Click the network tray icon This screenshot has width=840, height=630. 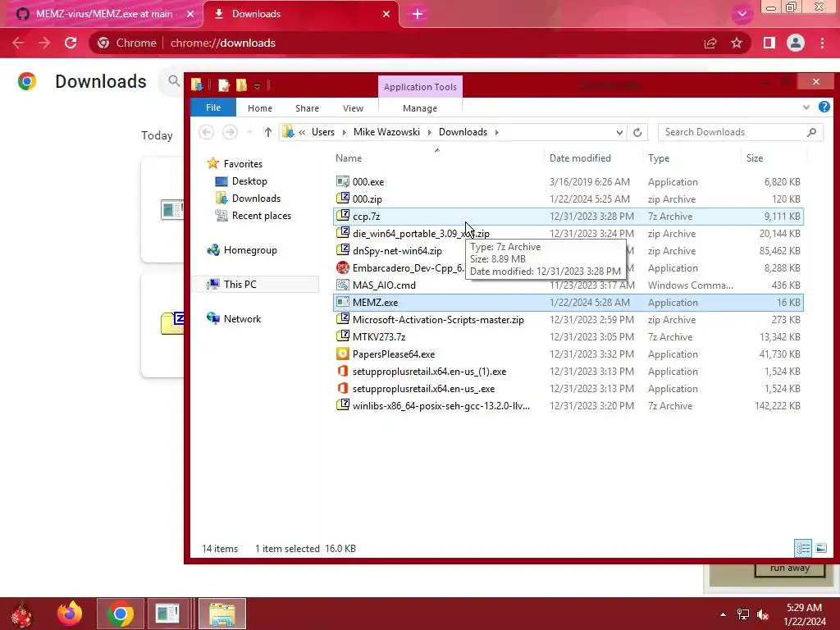coord(743,614)
